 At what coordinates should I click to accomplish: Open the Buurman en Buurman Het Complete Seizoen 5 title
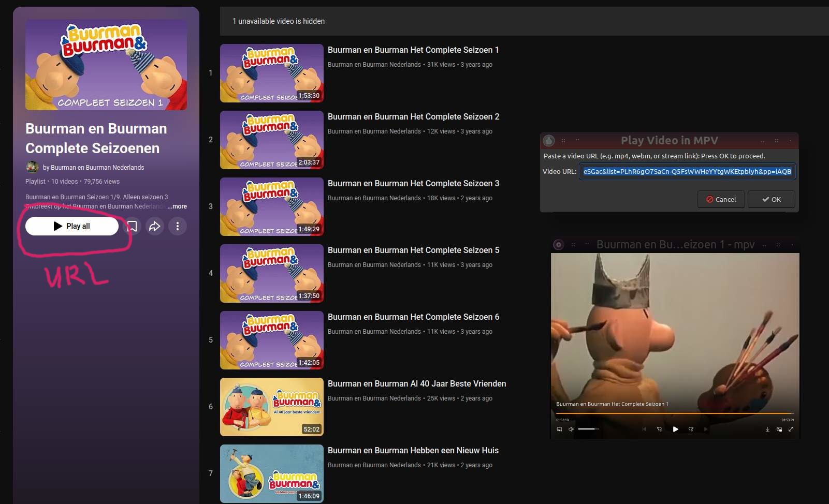[x=413, y=250]
